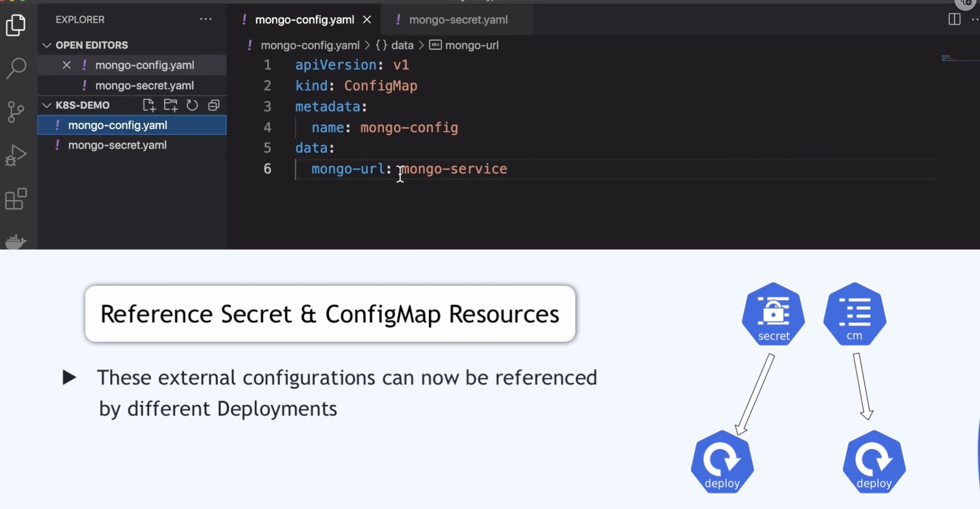The width and height of the screenshot is (980, 509).
Task: Click the metadata key on line 3
Action: tap(328, 107)
